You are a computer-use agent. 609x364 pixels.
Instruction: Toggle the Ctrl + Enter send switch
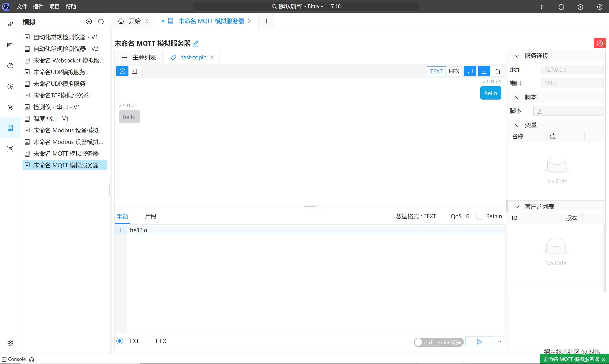pyautogui.click(x=439, y=342)
